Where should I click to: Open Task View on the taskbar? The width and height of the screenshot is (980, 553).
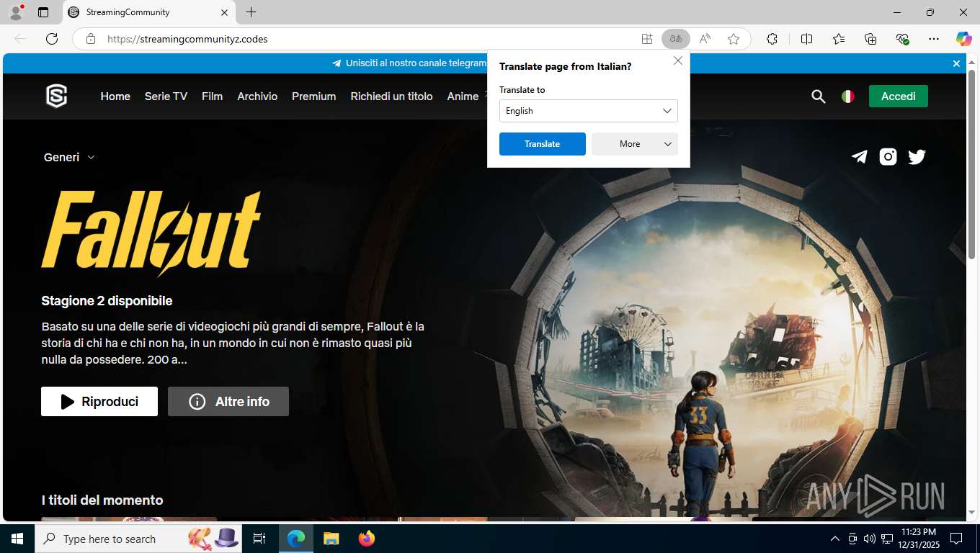tap(259, 539)
